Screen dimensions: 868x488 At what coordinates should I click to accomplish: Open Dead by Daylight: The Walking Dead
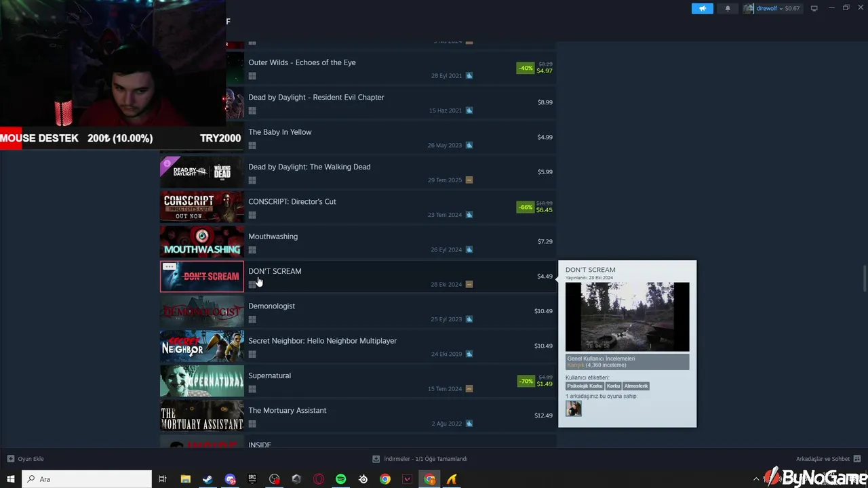coord(309,167)
